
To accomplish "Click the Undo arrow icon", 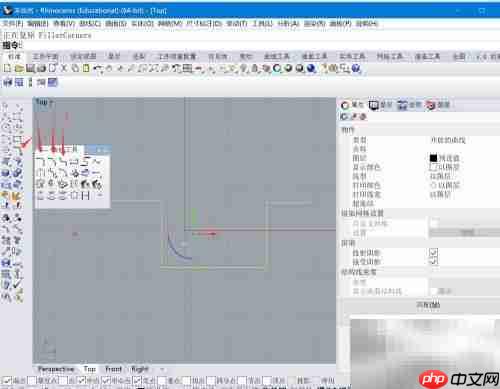I will tap(98, 69).
